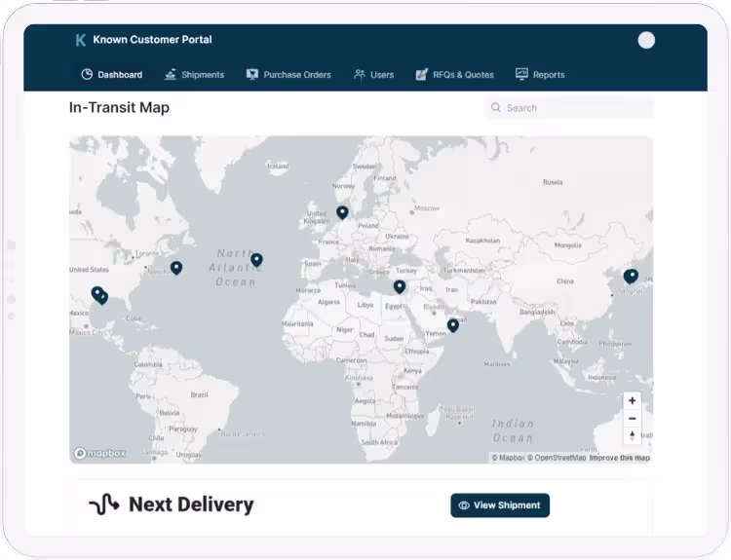
Task: Select the shipment pin near Germany
Action: 342,212
